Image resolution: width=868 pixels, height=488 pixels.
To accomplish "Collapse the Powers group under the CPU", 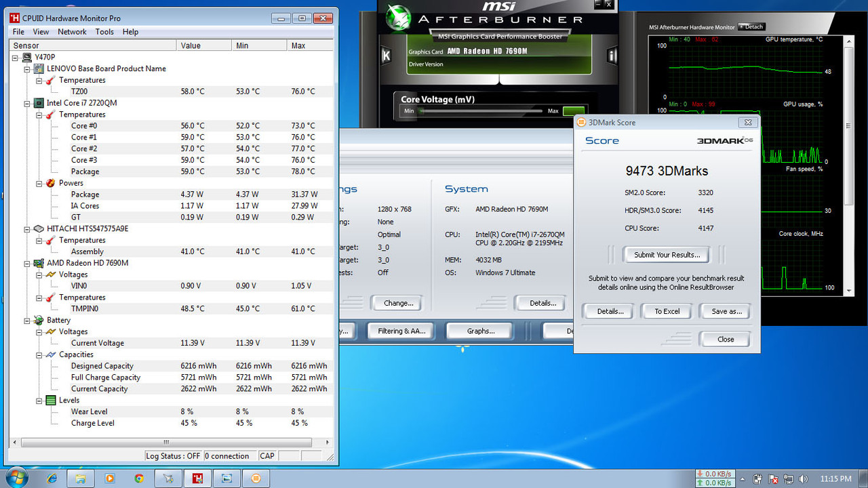I will tap(39, 183).
